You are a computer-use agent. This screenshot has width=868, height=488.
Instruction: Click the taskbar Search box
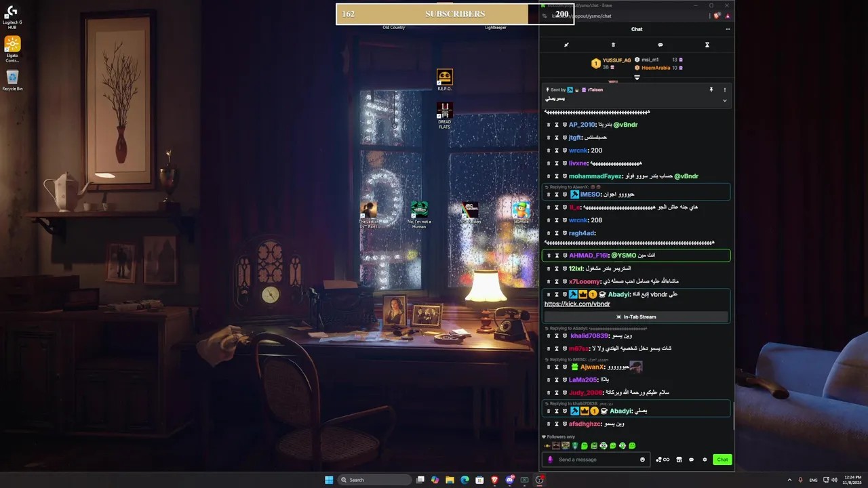click(374, 480)
